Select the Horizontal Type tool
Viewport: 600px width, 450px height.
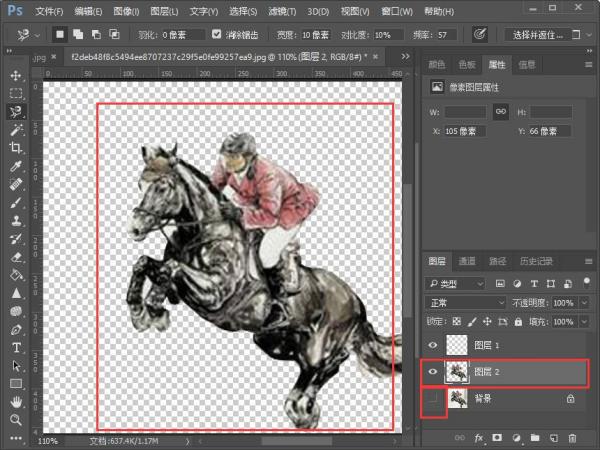(16, 347)
